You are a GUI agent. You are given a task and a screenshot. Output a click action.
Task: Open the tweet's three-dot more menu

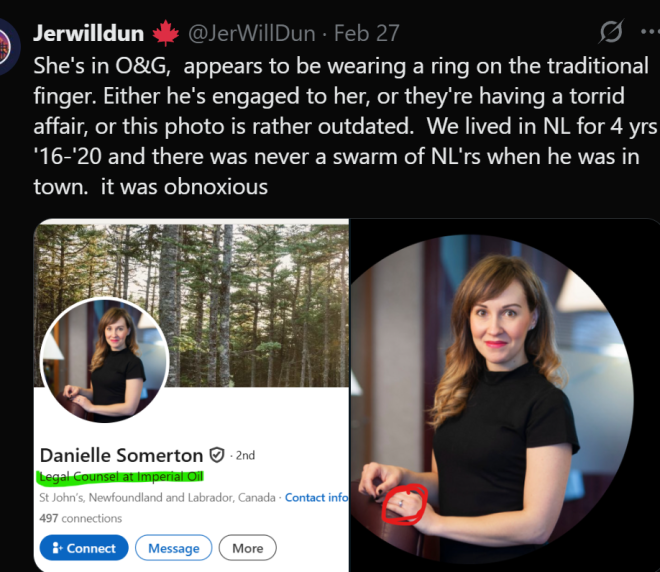pos(649,33)
